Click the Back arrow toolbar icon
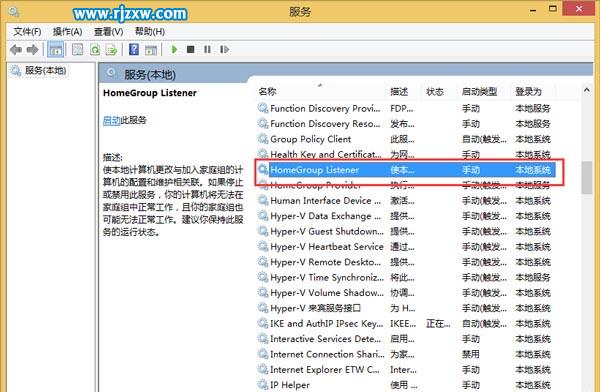The height and width of the screenshot is (392, 600). click(x=16, y=49)
